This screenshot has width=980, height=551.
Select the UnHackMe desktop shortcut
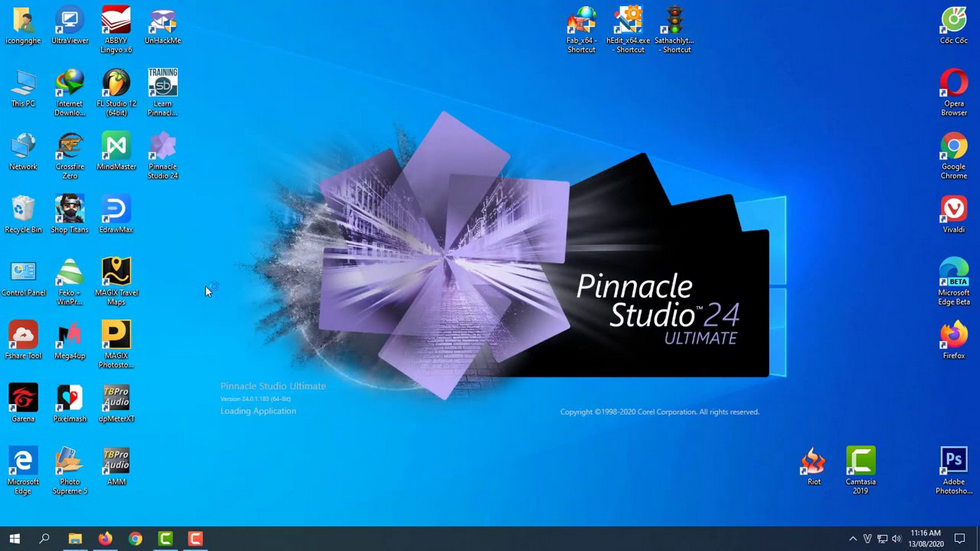pyautogui.click(x=162, y=25)
